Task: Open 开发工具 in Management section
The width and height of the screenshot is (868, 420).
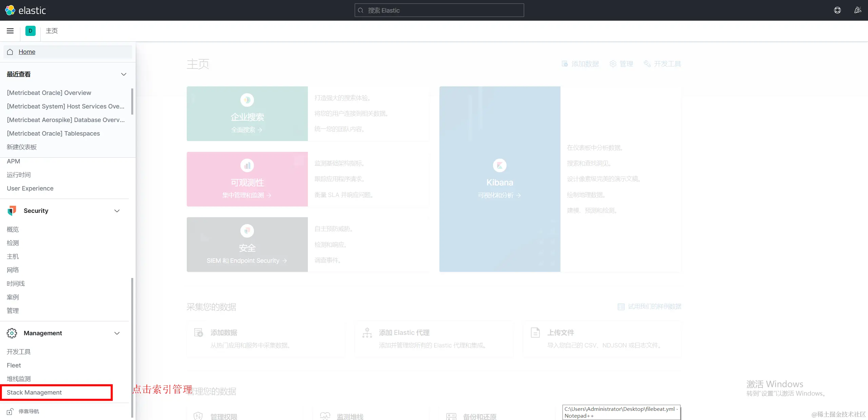Action: (x=19, y=352)
